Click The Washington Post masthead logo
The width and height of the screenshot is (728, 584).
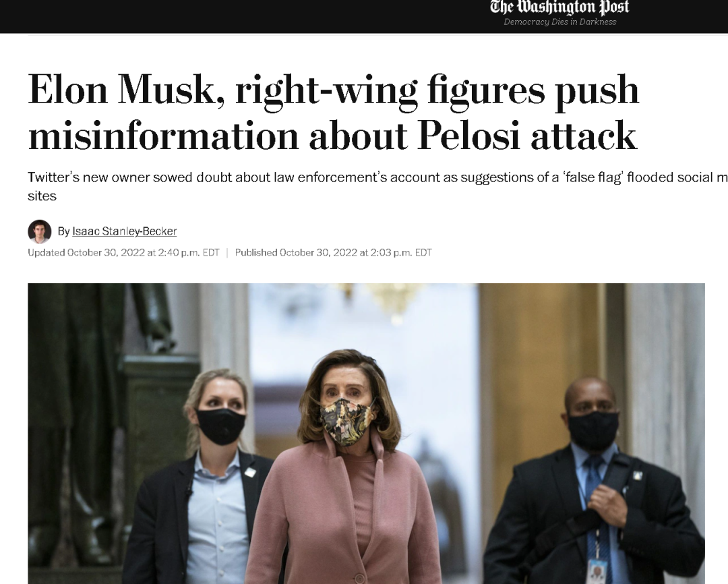tap(559, 7)
